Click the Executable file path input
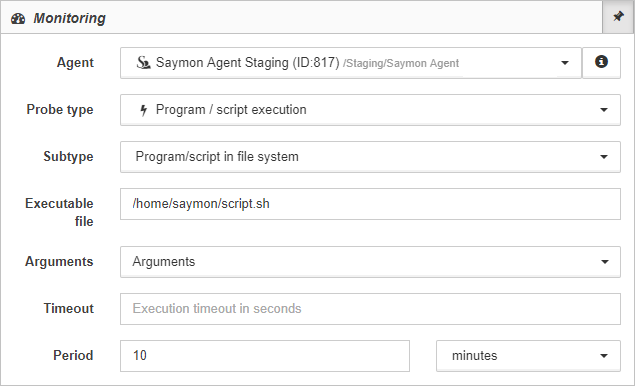 click(370, 204)
